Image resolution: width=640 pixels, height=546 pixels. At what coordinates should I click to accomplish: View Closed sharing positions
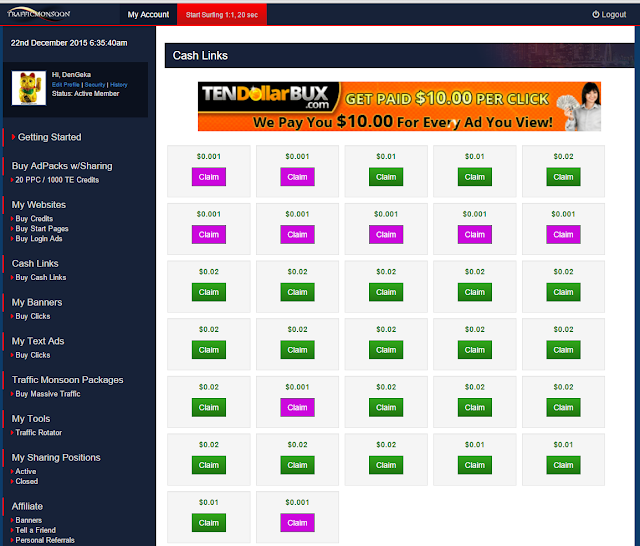click(27, 481)
